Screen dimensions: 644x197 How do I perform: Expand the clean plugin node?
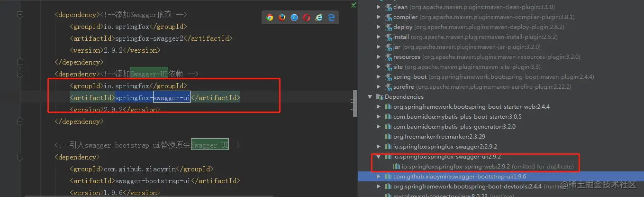point(378,7)
